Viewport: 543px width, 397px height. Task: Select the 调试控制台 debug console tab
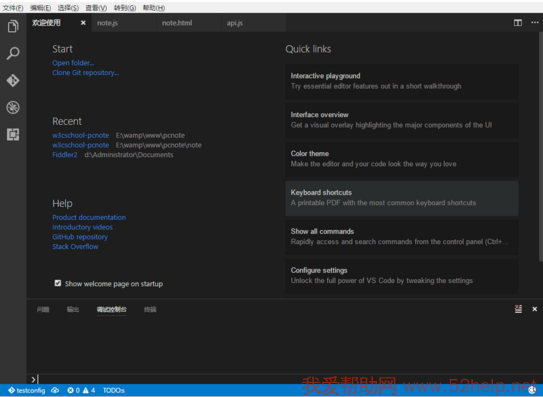point(112,309)
